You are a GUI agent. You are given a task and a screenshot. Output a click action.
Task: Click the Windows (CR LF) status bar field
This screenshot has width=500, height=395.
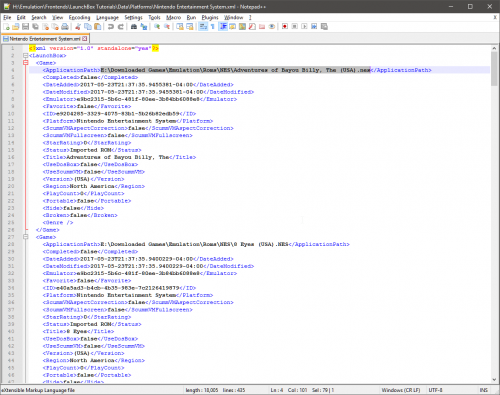pos(401,390)
